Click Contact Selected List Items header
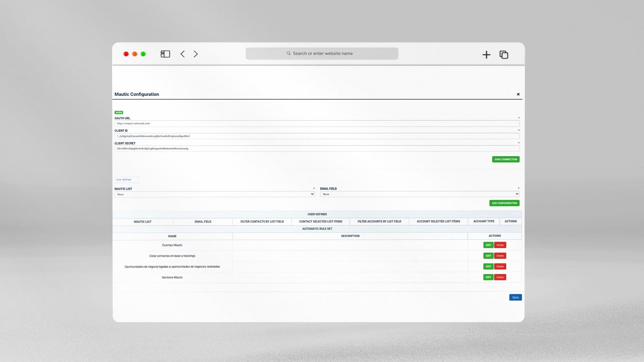This screenshot has height=362, width=644. coord(321,222)
